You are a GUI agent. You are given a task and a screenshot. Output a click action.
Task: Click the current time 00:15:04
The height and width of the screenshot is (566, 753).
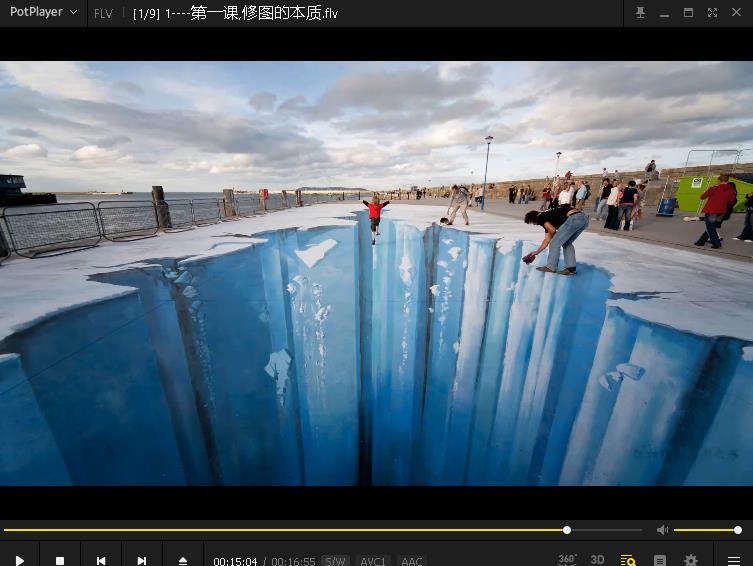tap(235, 561)
